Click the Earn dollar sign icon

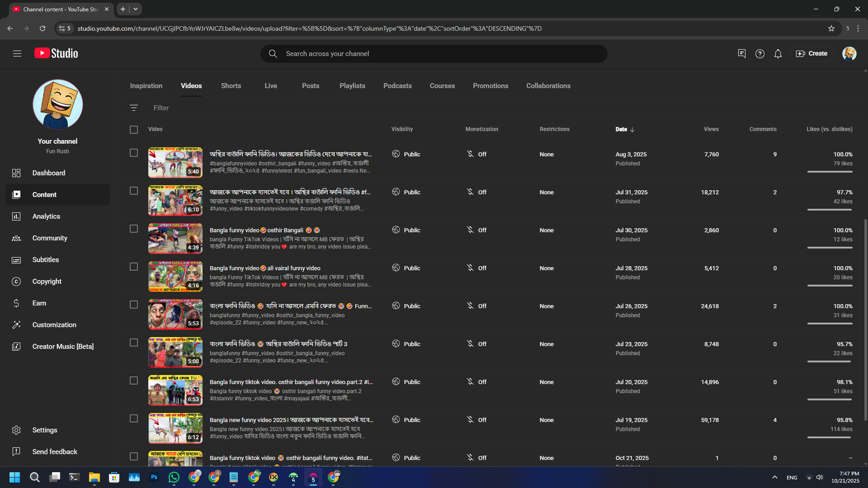[16, 303]
